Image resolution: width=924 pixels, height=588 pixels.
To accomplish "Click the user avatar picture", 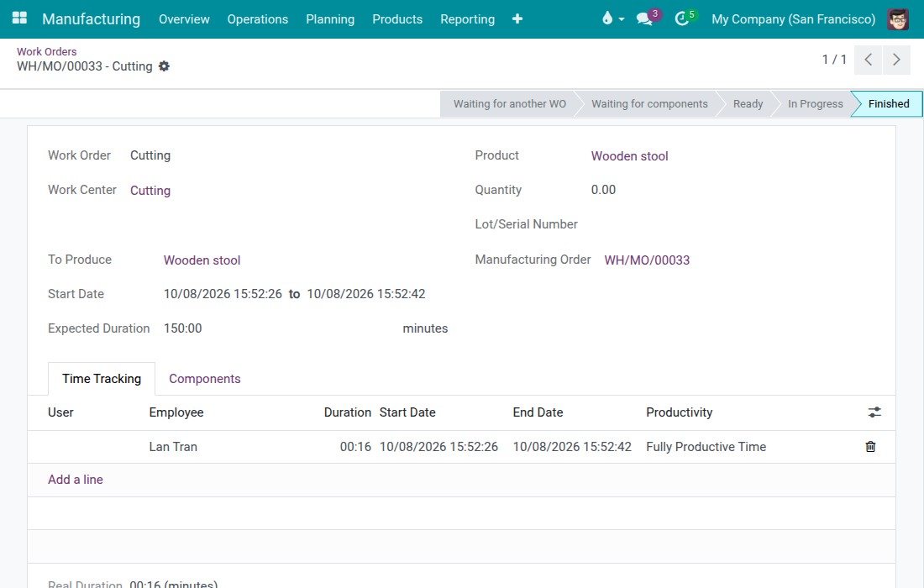I will (x=898, y=18).
